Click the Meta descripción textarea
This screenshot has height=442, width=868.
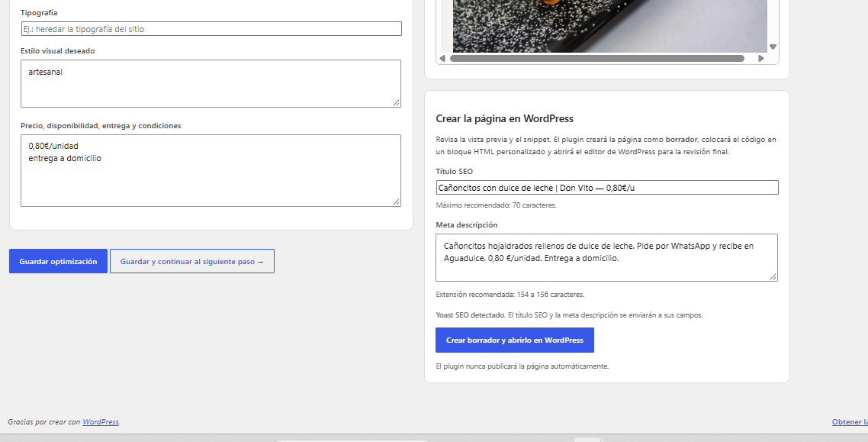(x=606, y=257)
